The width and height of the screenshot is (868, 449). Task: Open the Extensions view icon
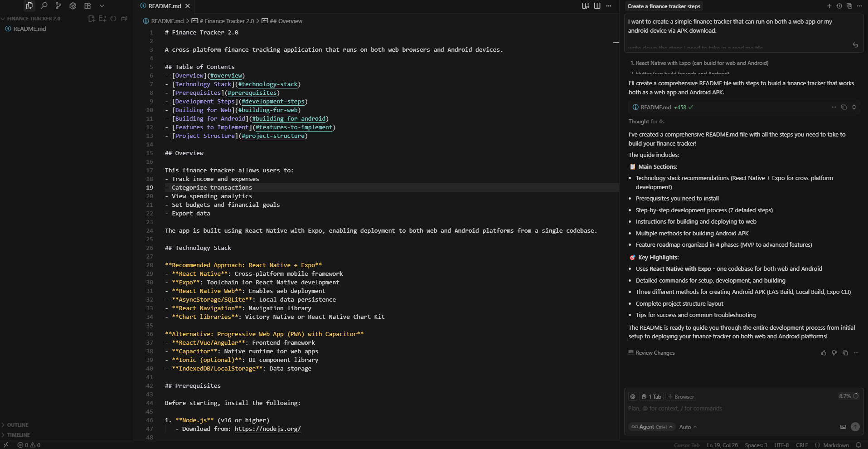pos(87,6)
